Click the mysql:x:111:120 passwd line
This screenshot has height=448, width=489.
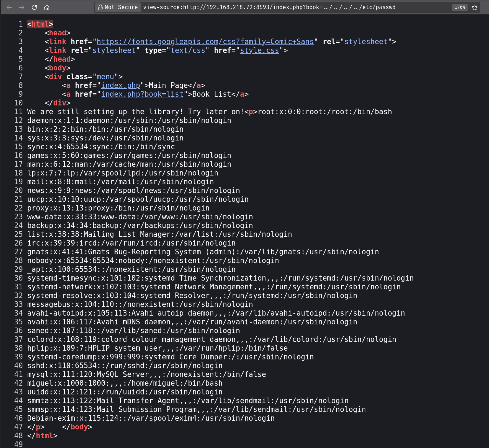coord(146,374)
